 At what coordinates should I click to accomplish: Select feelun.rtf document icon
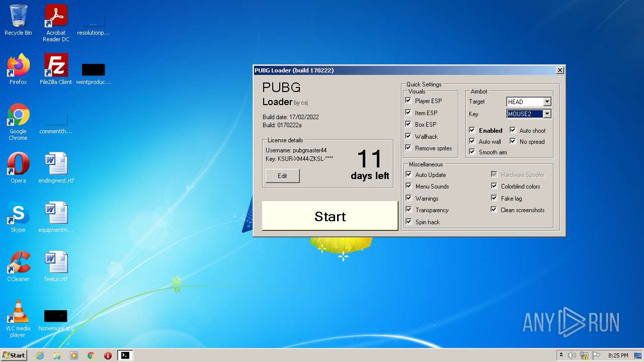56,266
